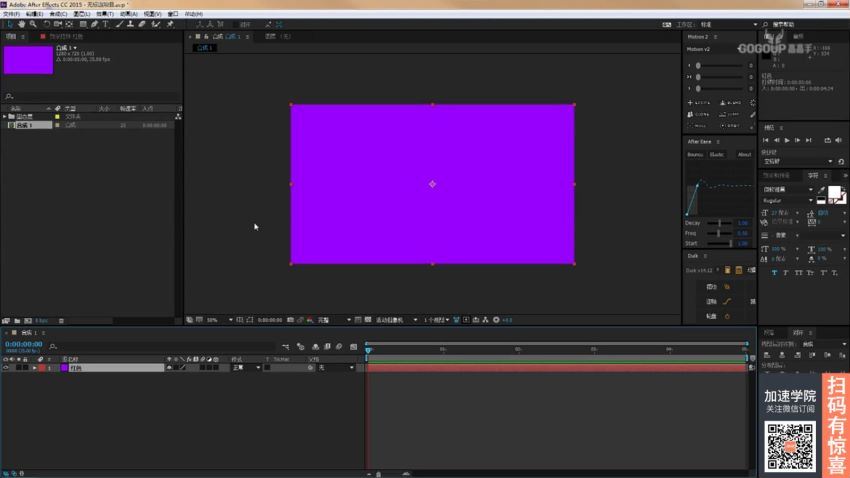Select the Eraser tool

pyautogui.click(x=142, y=24)
